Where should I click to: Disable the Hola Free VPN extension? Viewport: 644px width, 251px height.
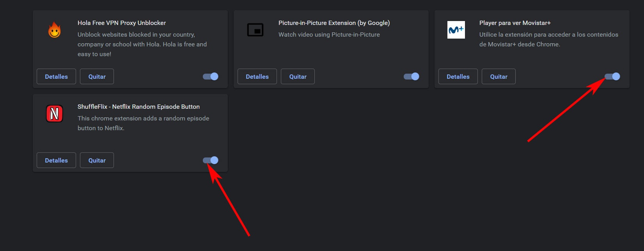(211, 76)
